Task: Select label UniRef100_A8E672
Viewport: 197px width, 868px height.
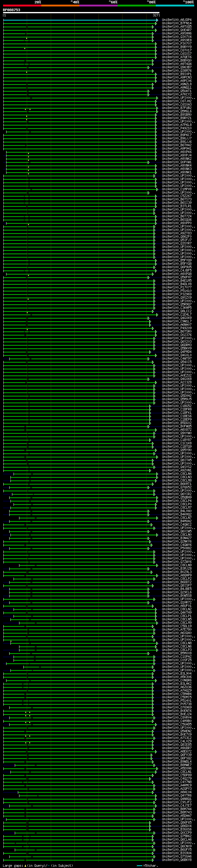Action: click(x=177, y=751)
